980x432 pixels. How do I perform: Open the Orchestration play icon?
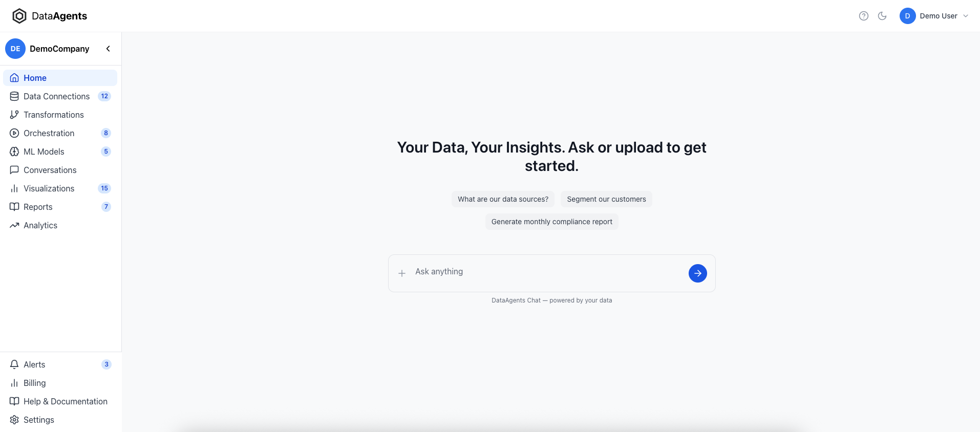point(14,133)
